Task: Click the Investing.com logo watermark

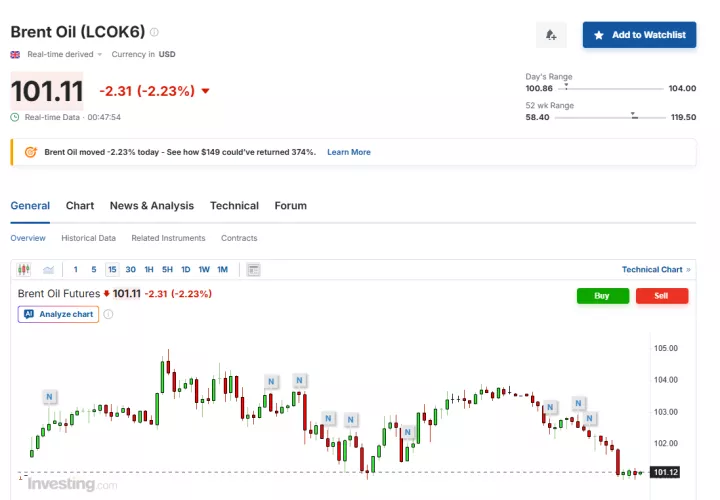Action: coord(71,485)
